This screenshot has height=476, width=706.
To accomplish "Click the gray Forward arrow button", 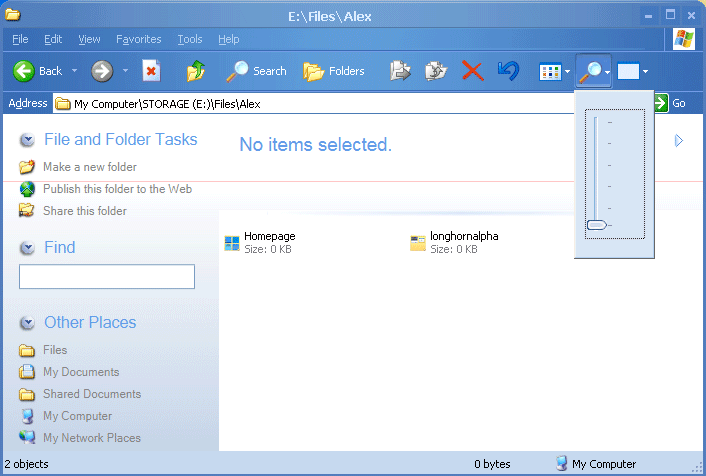I will tap(102, 71).
